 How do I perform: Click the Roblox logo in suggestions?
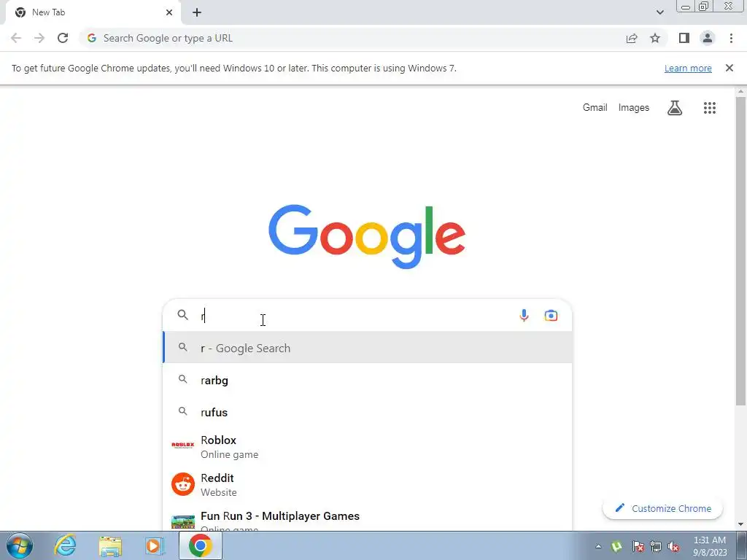(x=183, y=446)
